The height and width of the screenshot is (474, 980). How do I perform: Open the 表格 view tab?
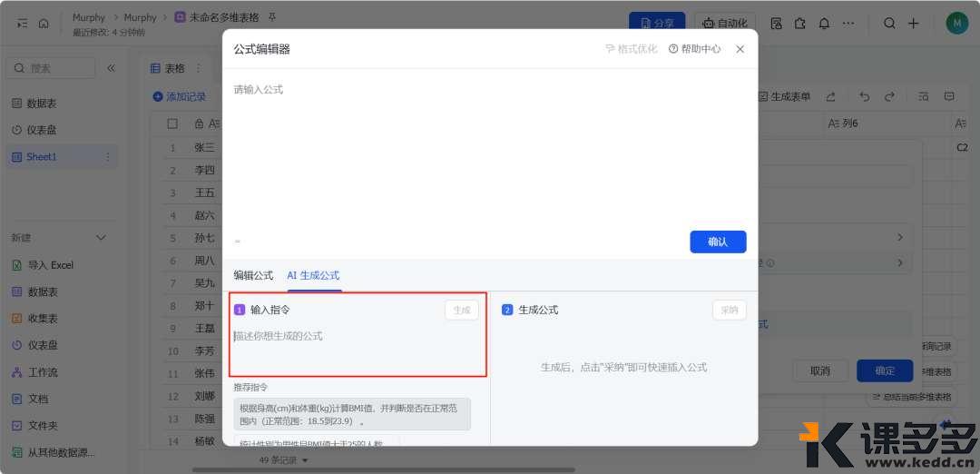point(168,68)
